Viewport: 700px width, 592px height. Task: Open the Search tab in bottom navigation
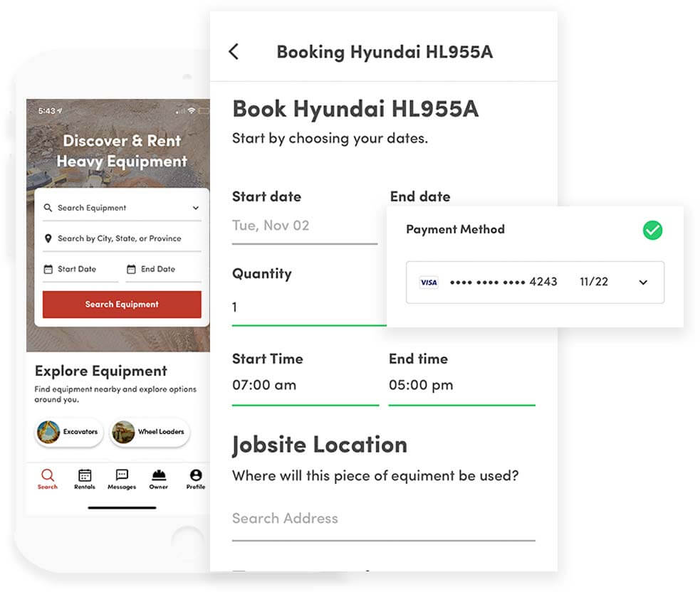pos(47,479)
